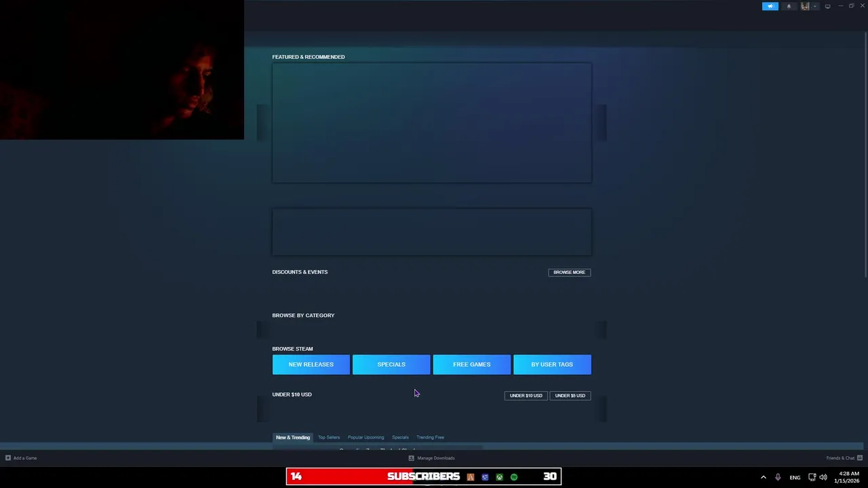This screenshot has height=488, width=868.
Task: Click the webcam overlay in the corner
Action: tap(122, 70)
